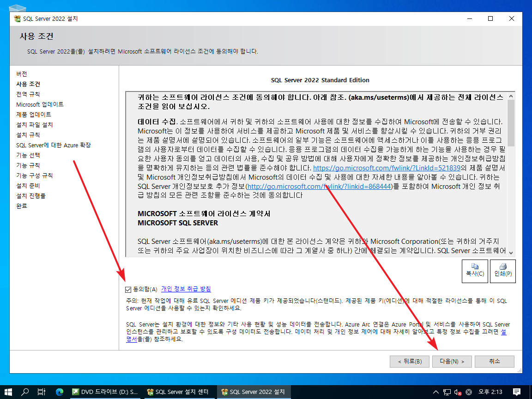The image size is (532, 399).
Task: Open the LinkId=521839 privacy link
Action: point(387,168)
